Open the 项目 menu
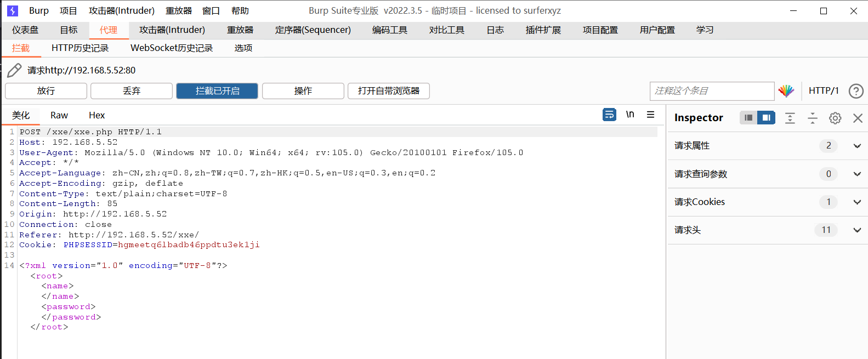The image size is (868, 359). point(69,10)
